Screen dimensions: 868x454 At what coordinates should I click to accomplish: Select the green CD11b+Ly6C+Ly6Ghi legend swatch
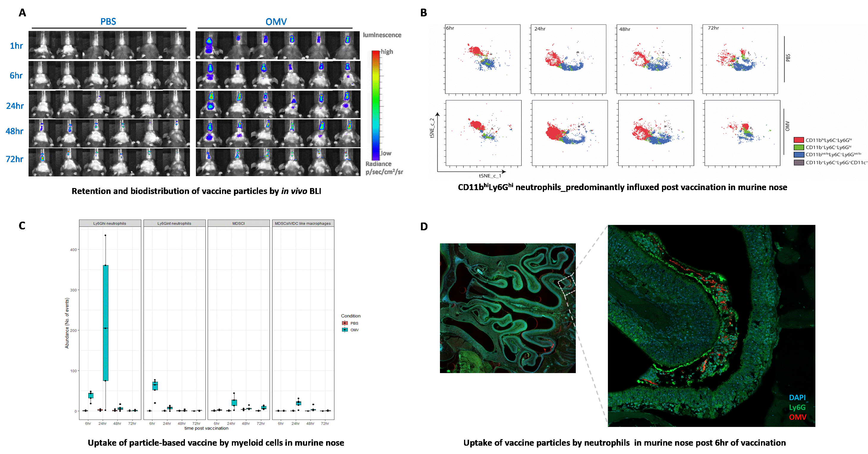798,147
